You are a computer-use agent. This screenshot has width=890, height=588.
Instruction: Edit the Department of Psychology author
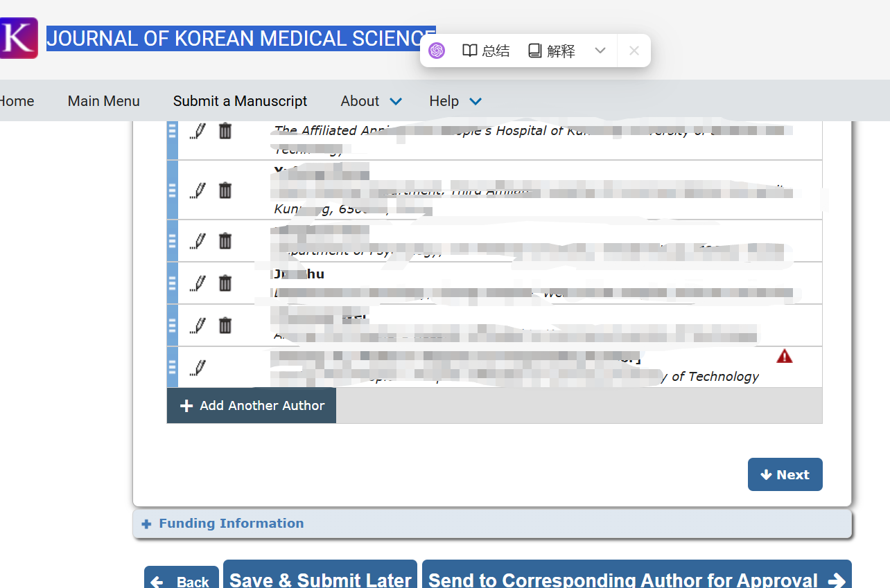pos(198,241)
